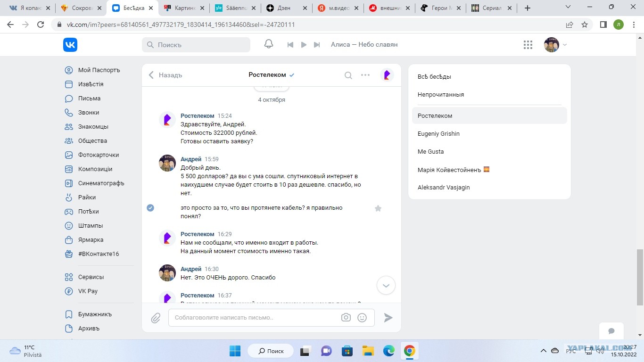This screenshot has width=644, height=362.
Task: Open the emoji picker smiley
Action: 362,318
